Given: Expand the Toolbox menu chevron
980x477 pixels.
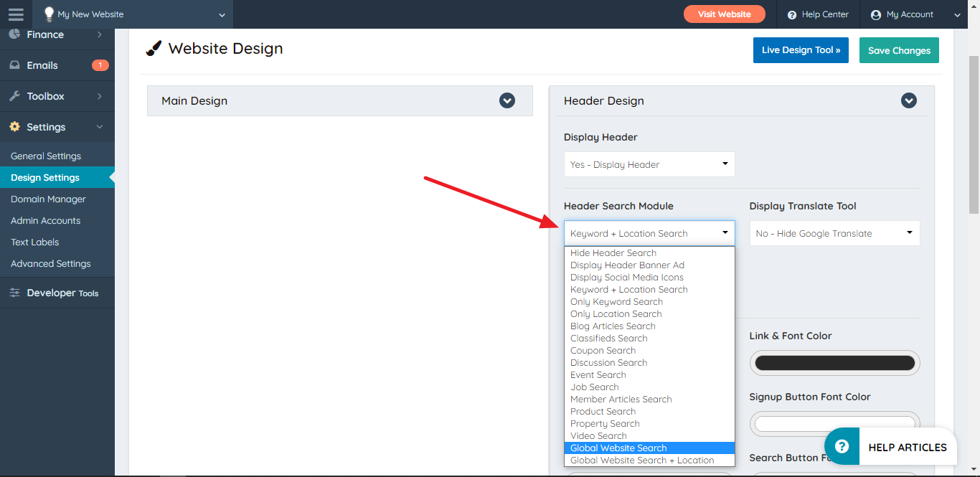Looking at the screenshot, I should point(99,96).
